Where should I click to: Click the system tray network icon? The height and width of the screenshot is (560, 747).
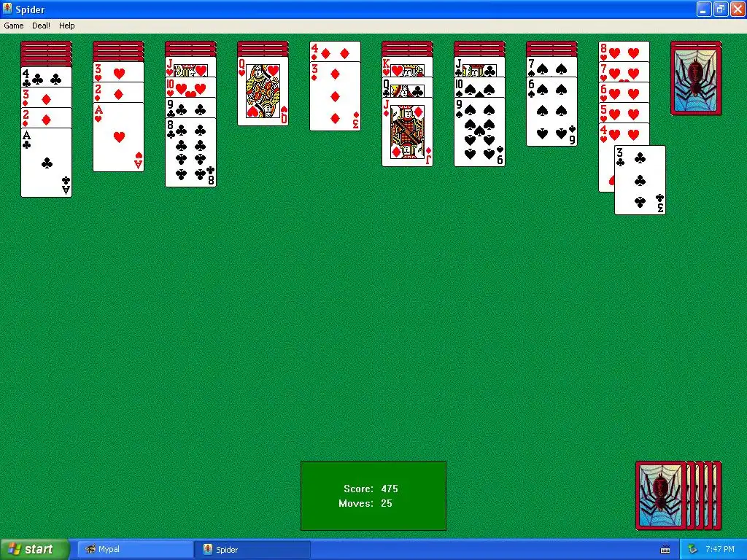692,550
